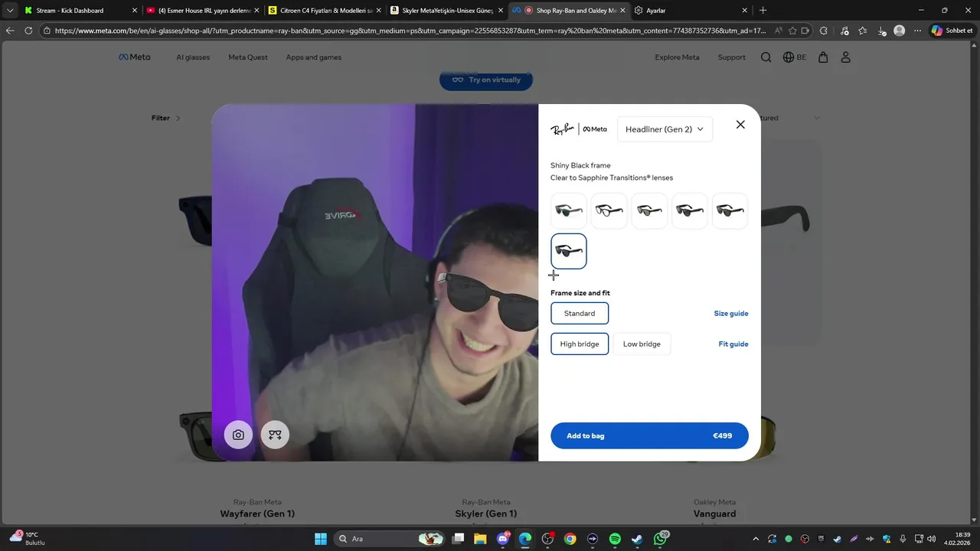Open the Edge profile avatar

click(900, 31)
